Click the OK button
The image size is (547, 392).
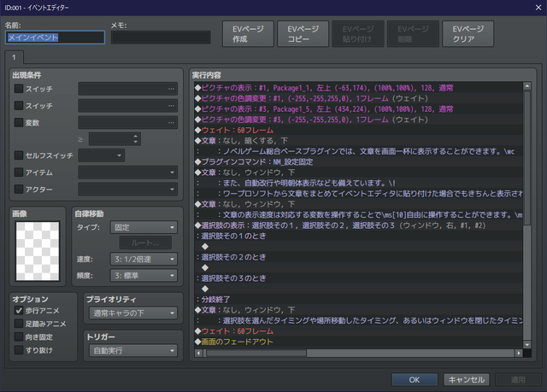pos(415,379)
